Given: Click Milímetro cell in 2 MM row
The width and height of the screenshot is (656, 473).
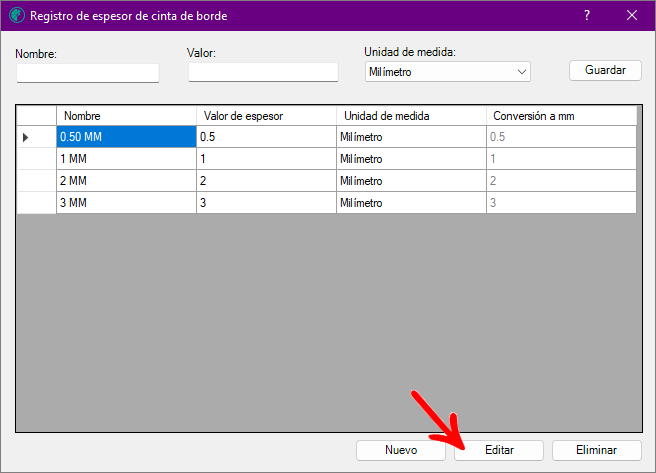Looking at the screenshot, I should [411, 181].
